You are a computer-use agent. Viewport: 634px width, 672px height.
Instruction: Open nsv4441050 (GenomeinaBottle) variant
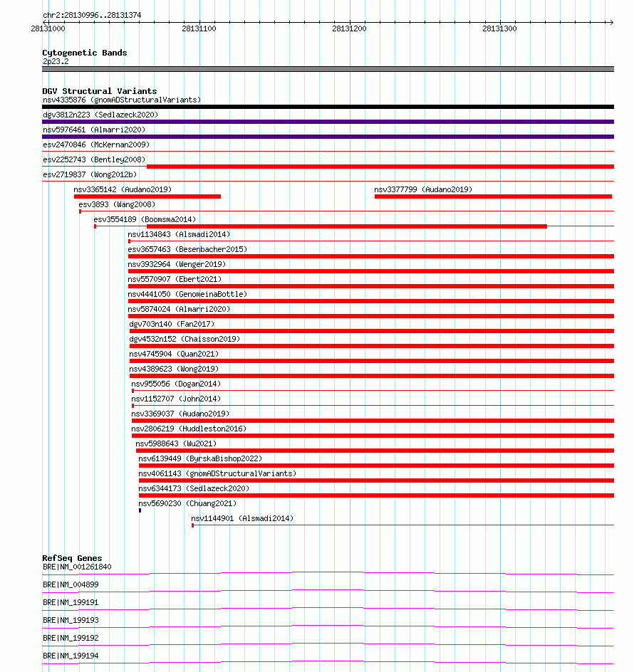click(187, 295)
